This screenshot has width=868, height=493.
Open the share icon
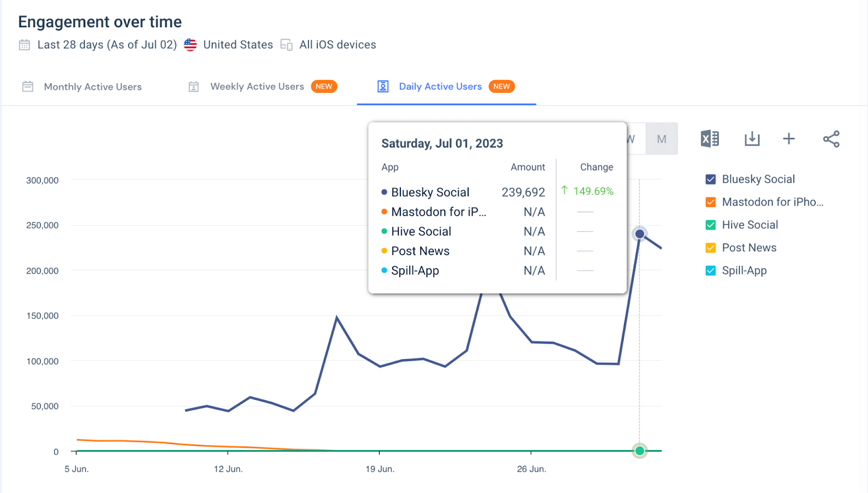tap(831, 139)
